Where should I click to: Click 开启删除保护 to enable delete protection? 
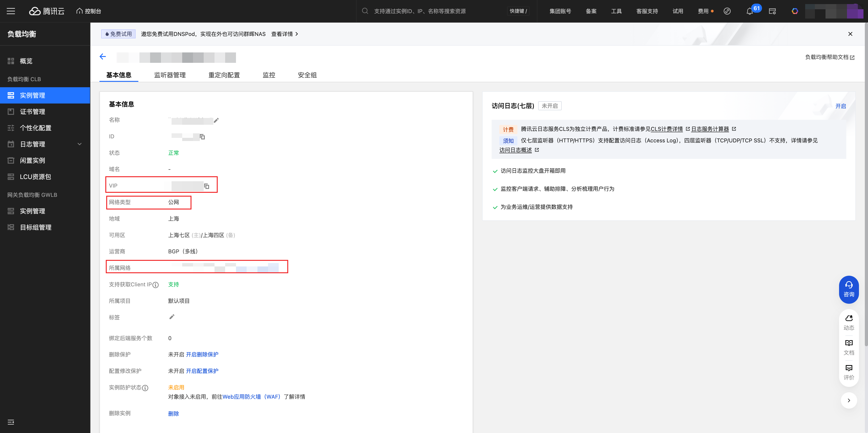pos(202,355)
